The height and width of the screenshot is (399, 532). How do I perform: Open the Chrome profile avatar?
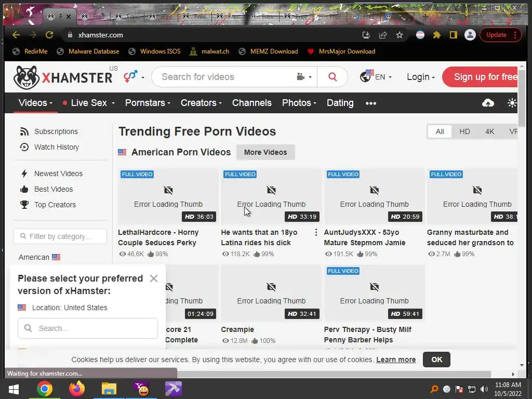click(x=470, y=35)
